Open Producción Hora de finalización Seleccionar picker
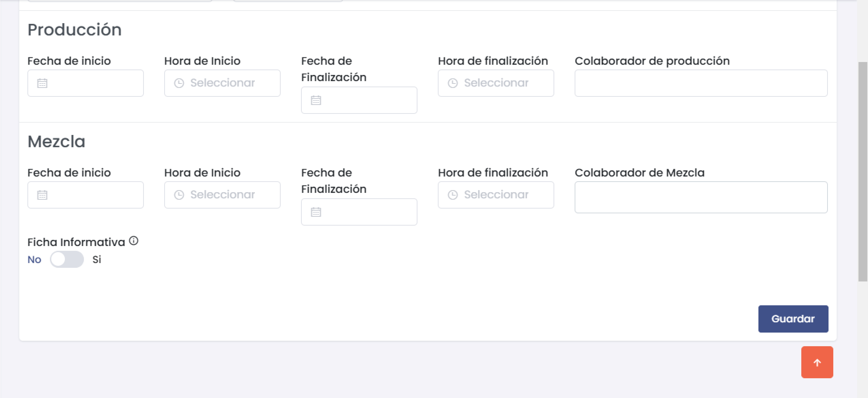 pyautogui.click(x=496, y=83)
